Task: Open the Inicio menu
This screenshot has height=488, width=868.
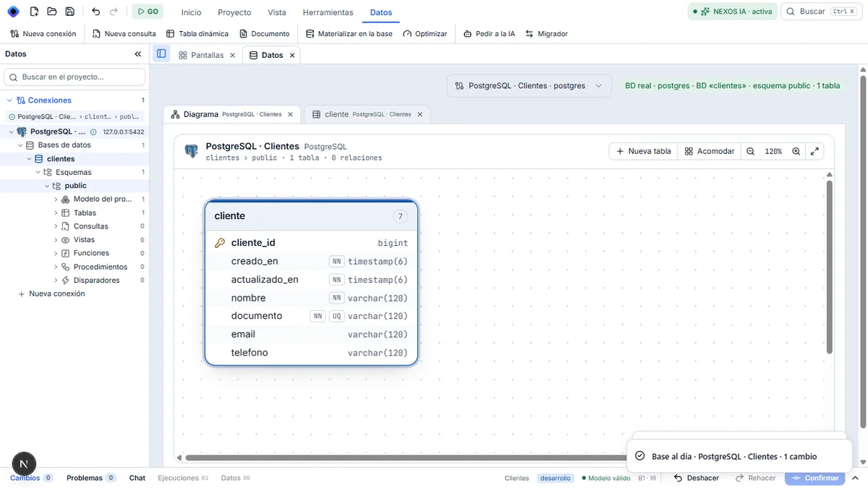Action: pos(191,12)
